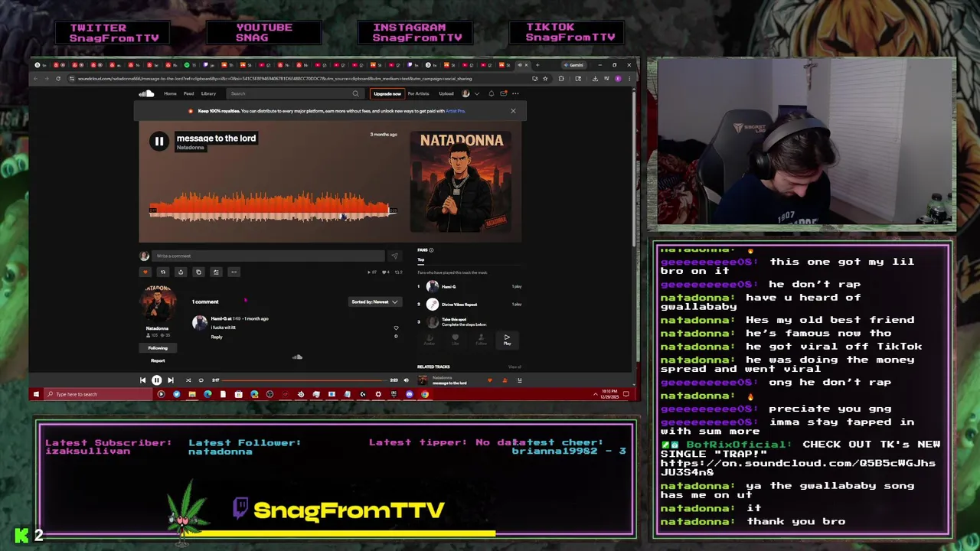The height and width of the screenshot is (551, 980).
Task: Open the Sorted by Newest dropdown
Action: click(x=374, y=302)
